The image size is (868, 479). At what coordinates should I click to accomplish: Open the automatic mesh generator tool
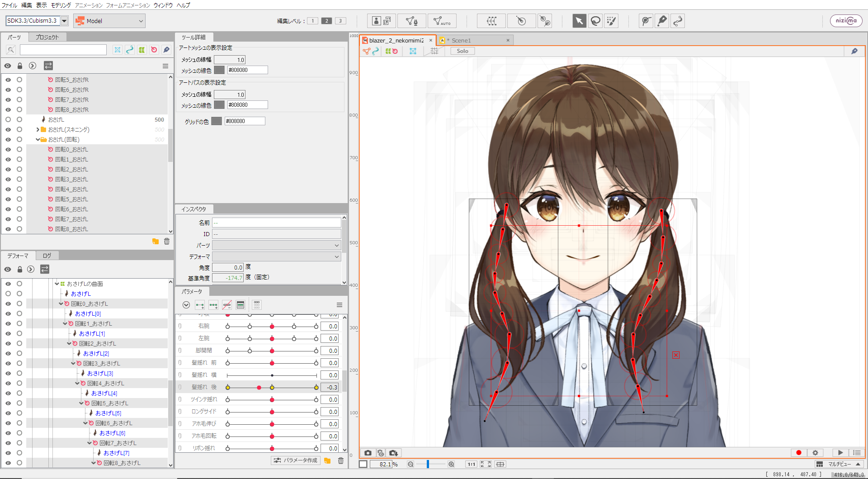tap(442, 21)
